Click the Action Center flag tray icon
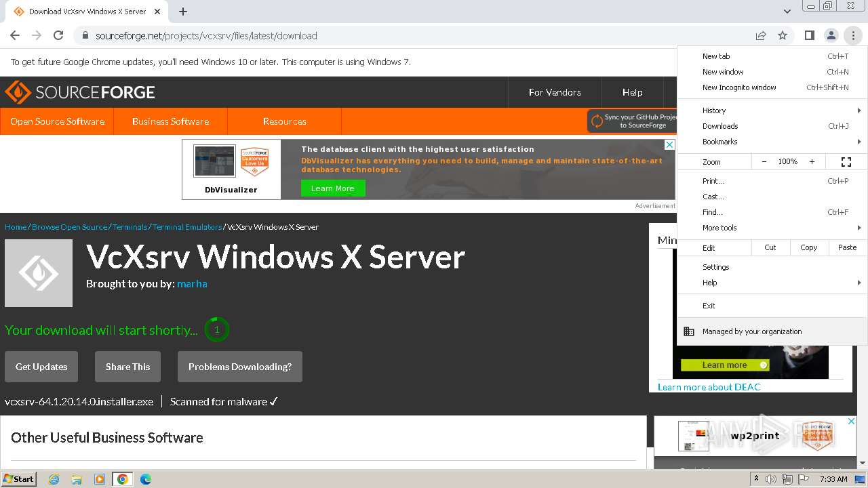 pyautogui.click(x=804, y=479)
